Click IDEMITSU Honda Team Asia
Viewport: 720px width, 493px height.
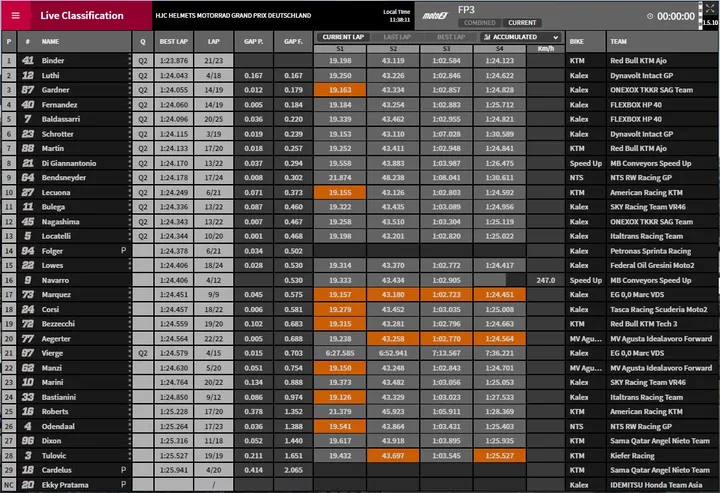[656, 485]
